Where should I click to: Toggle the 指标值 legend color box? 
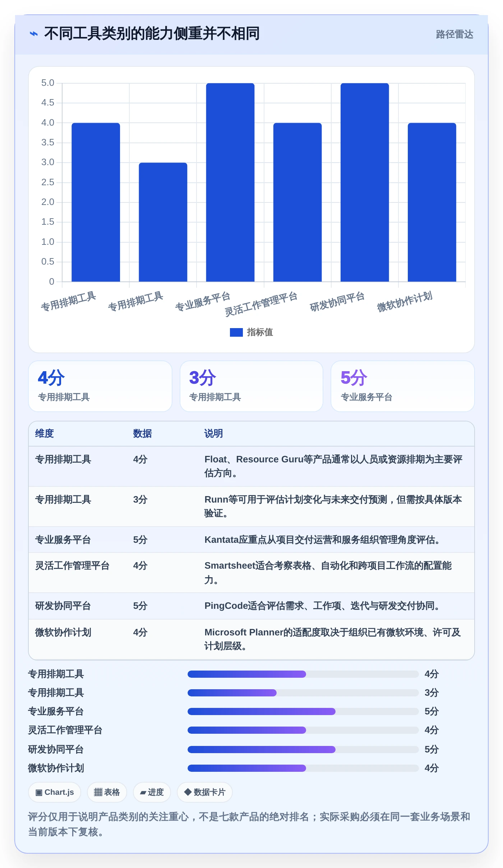(x=236, y=332)
